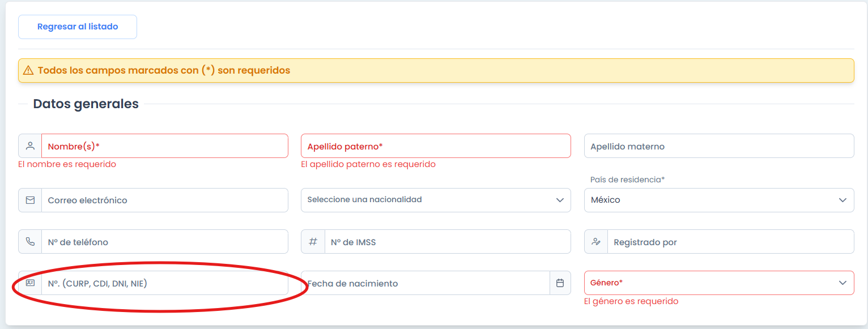
Task: Expand the País de residencia México dropdown
Action: (718, 200)
